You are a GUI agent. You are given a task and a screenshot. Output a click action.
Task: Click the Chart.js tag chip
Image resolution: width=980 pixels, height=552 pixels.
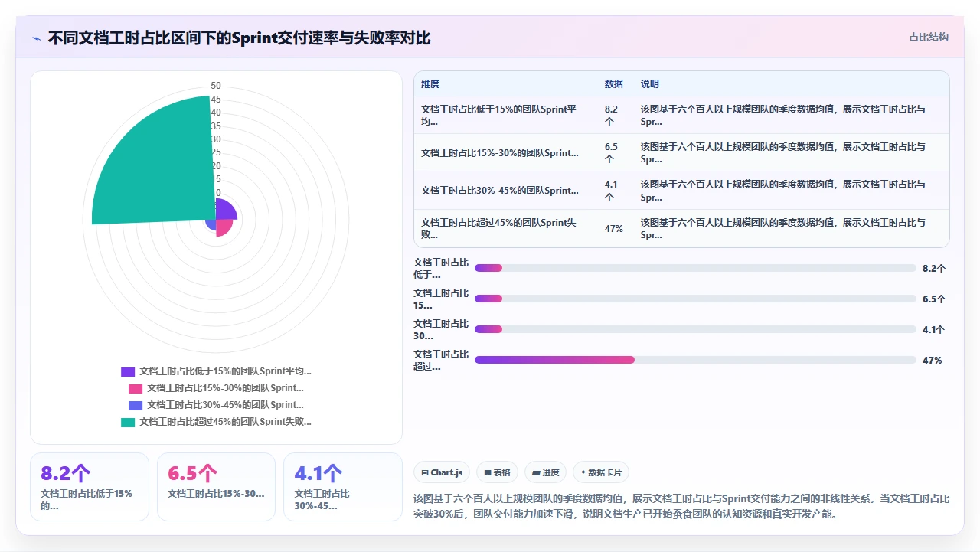point(442,472)
